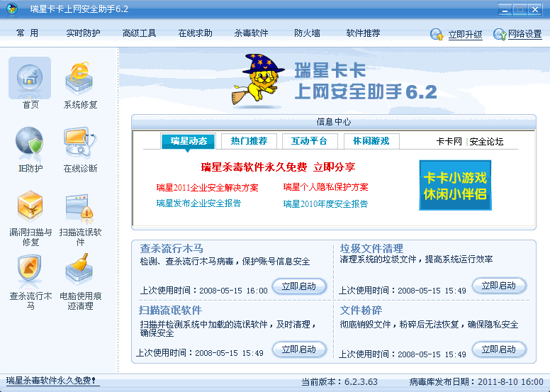Open the 首页 home icon
This screenshot has width=550, height=392.
[x=30, y=78]
